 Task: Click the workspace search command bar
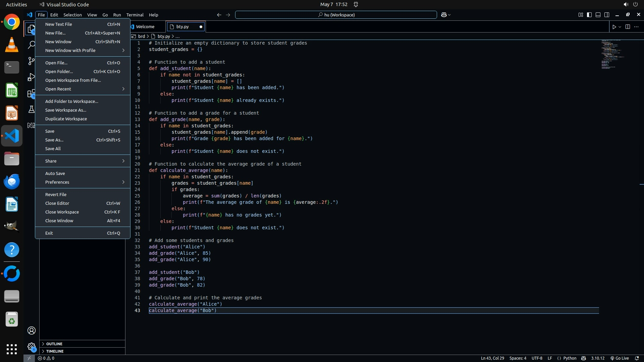336,15
